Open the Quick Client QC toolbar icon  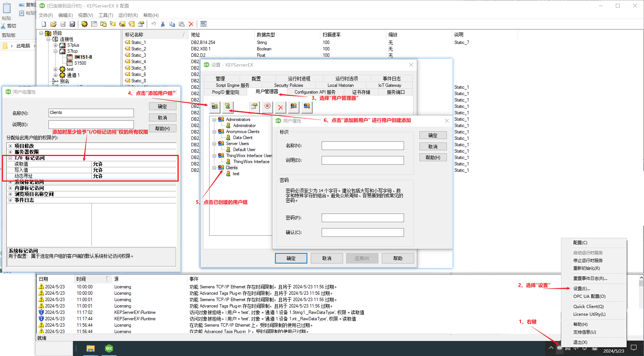[204, 24]
